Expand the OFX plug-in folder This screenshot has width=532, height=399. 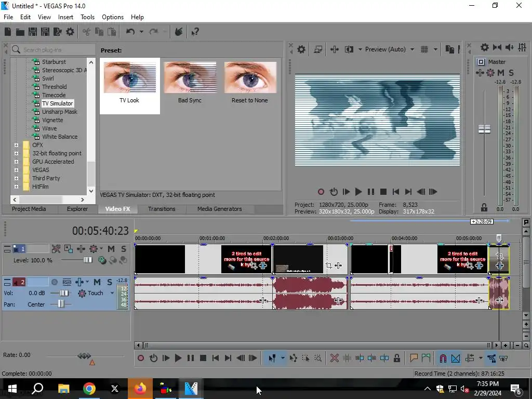click(x=16, y=145)
